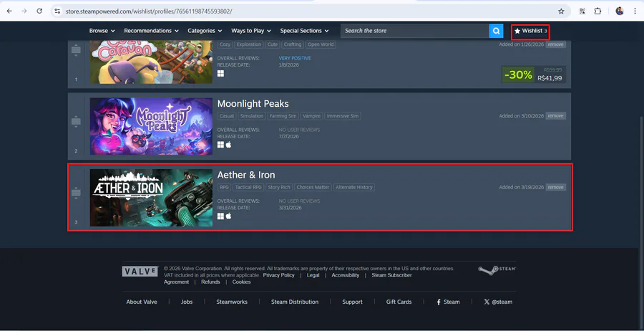Click the Search the store field
The image size is (644, 331).
click(x=415, y=31)
